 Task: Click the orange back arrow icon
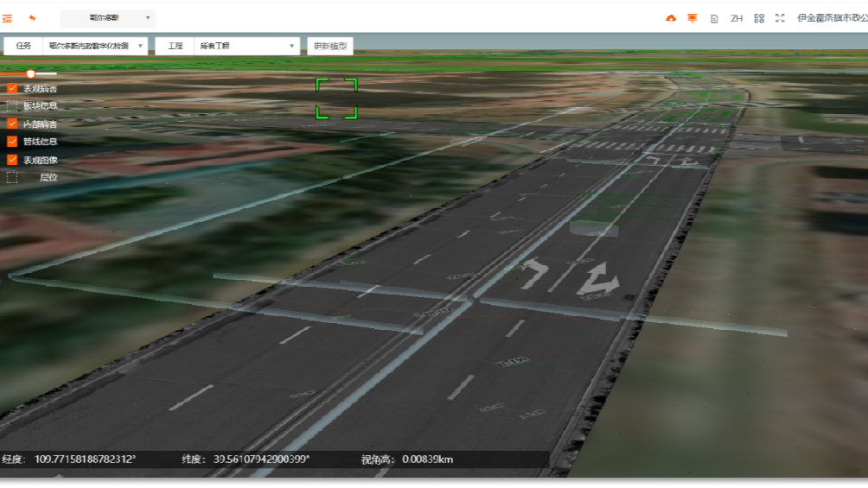coord(32,18)
